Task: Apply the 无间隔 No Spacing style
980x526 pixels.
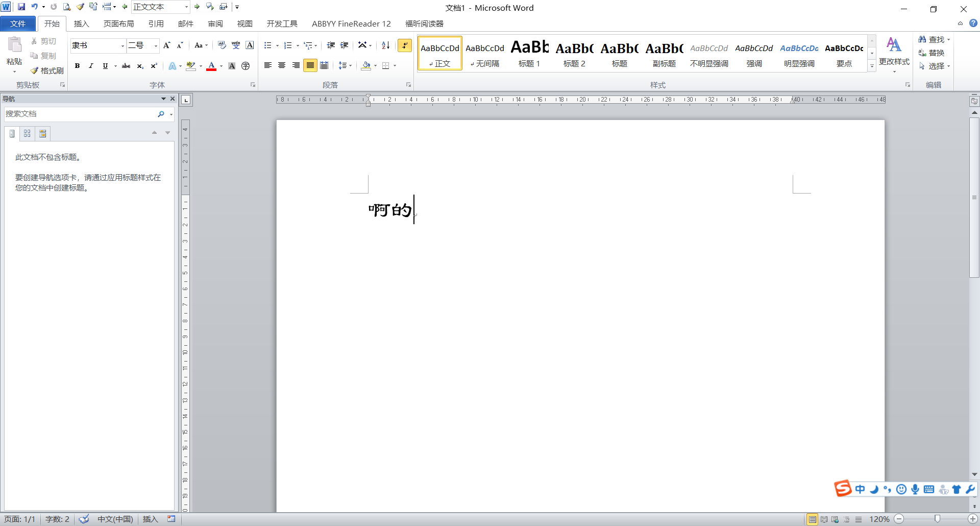Action: [x=485, y=53]
